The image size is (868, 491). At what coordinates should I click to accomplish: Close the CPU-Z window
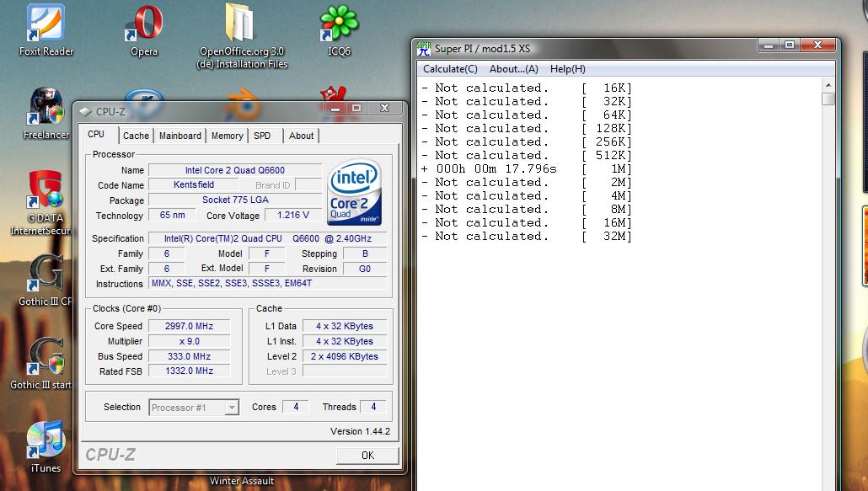tap(385, 109)
